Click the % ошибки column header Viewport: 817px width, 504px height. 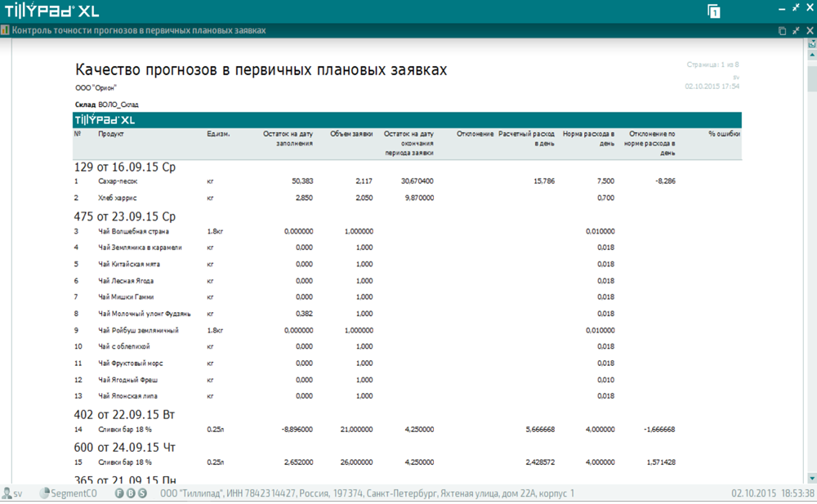tap(724, 134)
